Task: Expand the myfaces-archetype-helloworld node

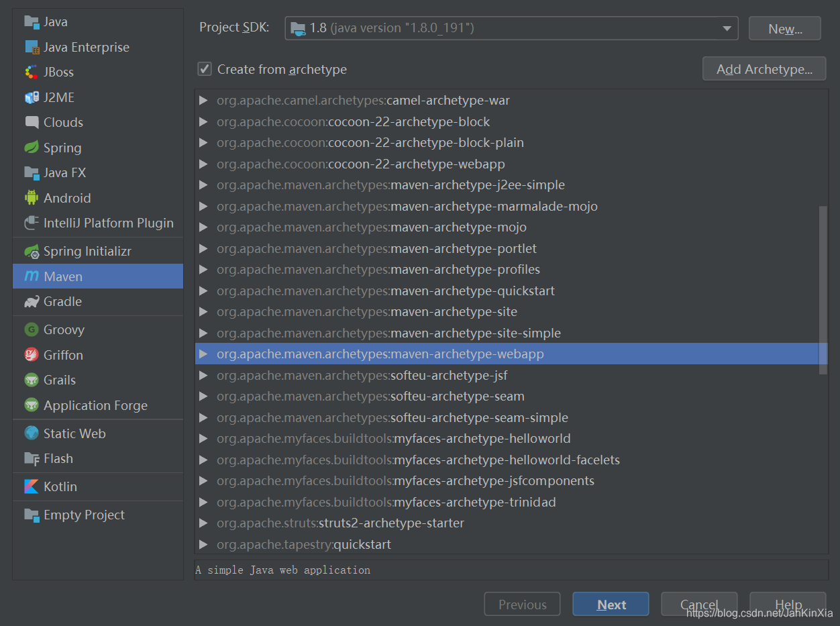Action: (203, 439)
